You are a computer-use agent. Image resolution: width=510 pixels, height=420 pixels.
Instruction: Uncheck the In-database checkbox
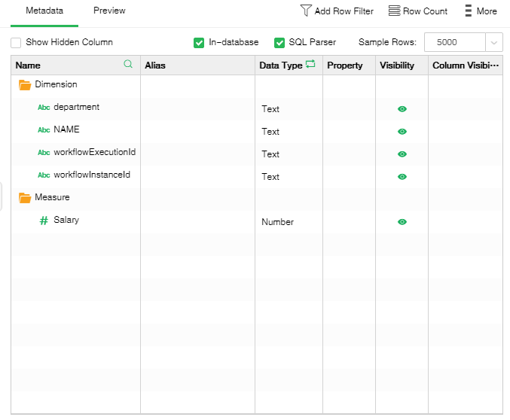tap(199, 43)
